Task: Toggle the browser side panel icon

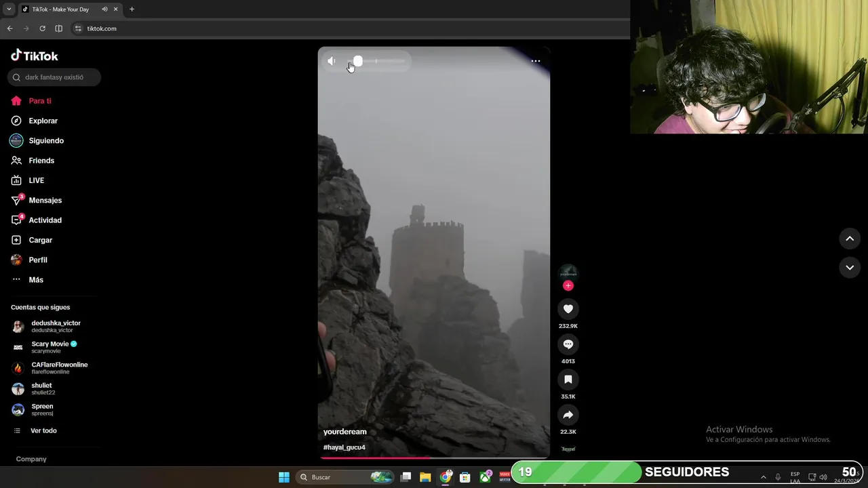Action: tap(59, 28)
